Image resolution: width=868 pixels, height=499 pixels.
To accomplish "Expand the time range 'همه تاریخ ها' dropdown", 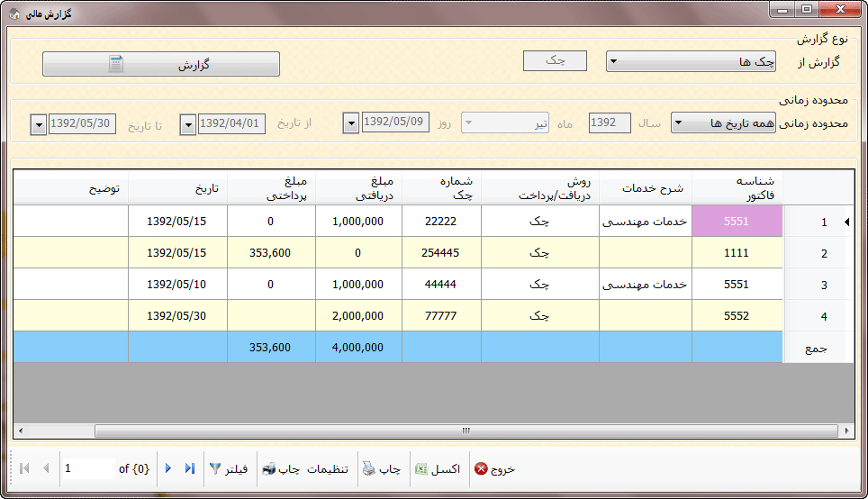I will click(678, 123).
